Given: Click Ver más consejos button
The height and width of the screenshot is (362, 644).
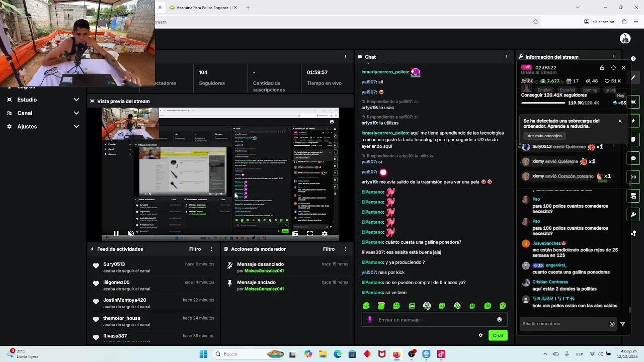Looking at the screenshot, I should pyautogui.click(x=544, y=136).
